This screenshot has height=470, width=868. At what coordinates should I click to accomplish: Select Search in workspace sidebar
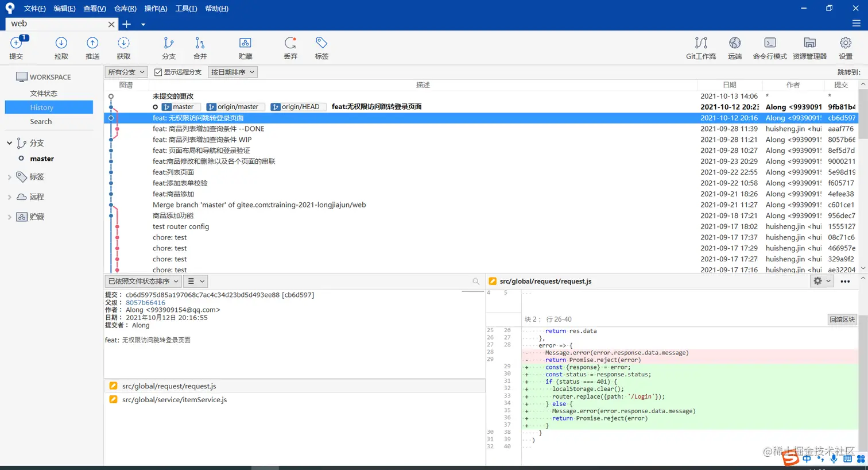click(41, 122)
